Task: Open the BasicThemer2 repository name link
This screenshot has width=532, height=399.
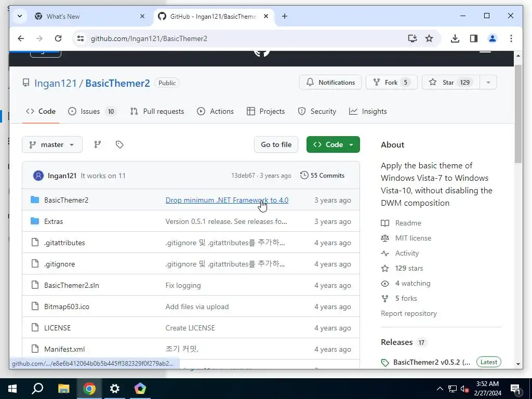Action: (117, 83)
